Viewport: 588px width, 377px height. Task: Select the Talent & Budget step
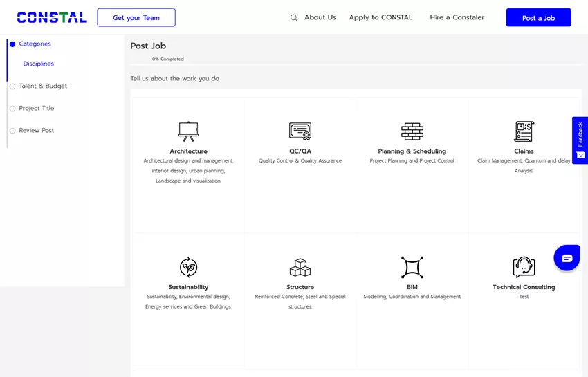pos(43,86)
